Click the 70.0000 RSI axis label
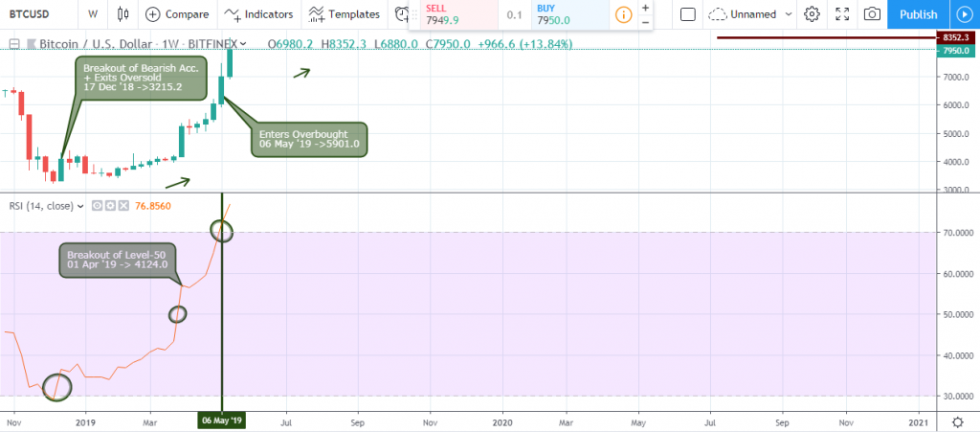The image size is (980, 432). coord(956,233)
